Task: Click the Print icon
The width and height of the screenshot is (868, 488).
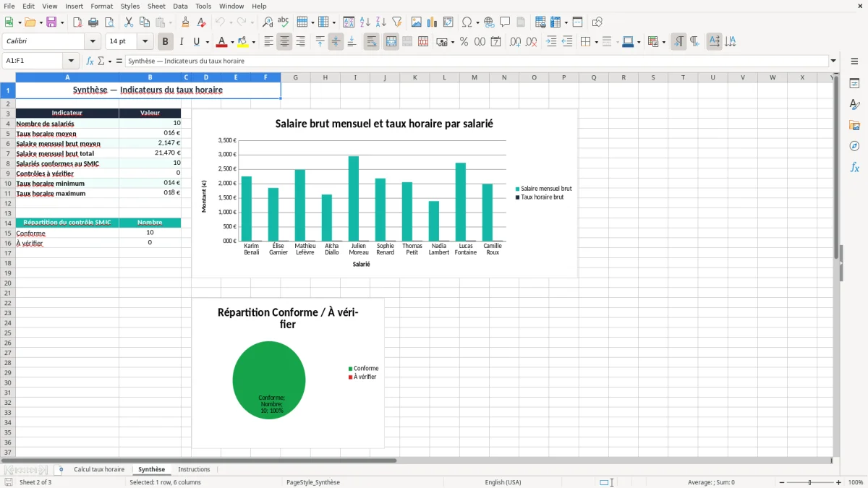Action: (x=93, y=22)
